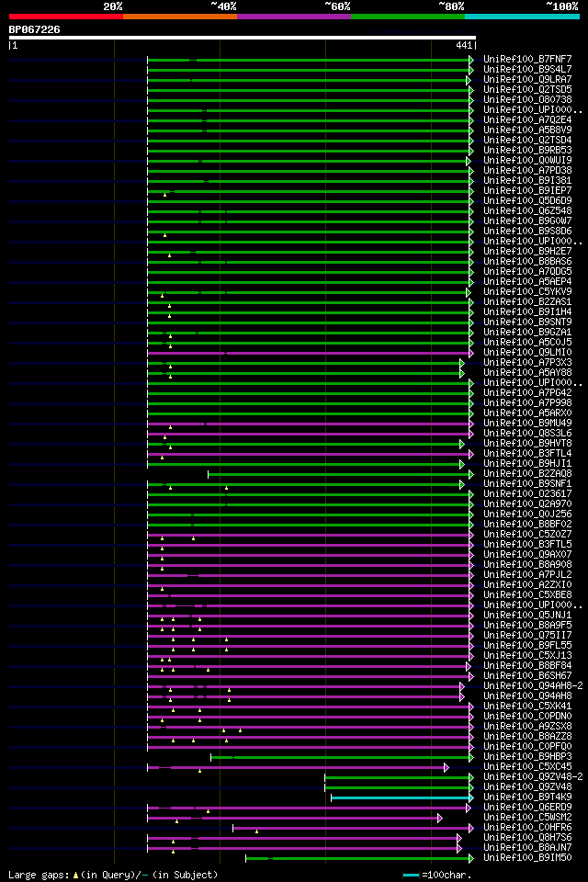This screenshot has width=588, height=882.
Task: Click the UniRef100_B9HJI1 text
Action: 527,464
